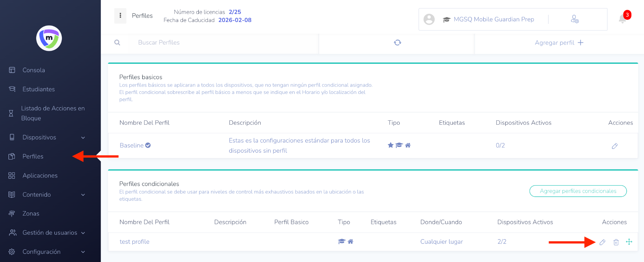Click Agregar perfiles condicionales button
The image size is (644, 262).
coord(578,191)
